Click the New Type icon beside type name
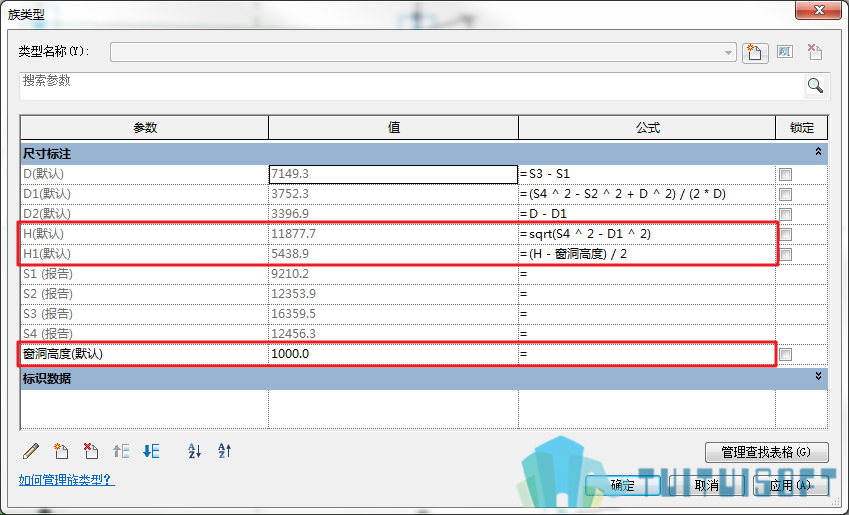 click(755, 53)
